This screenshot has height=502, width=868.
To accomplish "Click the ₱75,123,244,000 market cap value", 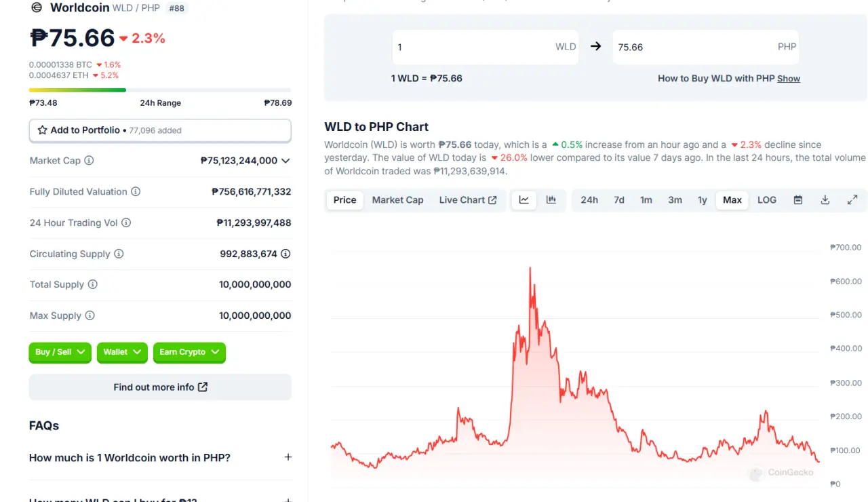I will coord(239,161).
